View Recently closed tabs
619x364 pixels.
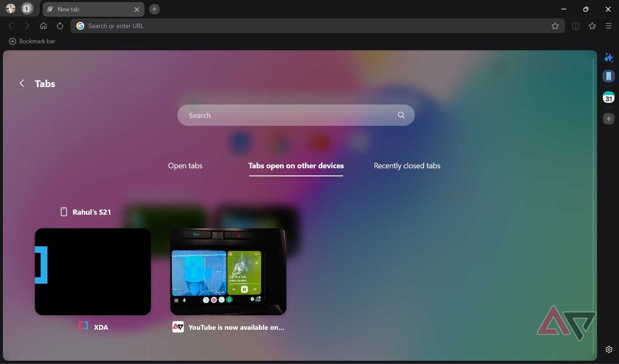click(406, 165)
